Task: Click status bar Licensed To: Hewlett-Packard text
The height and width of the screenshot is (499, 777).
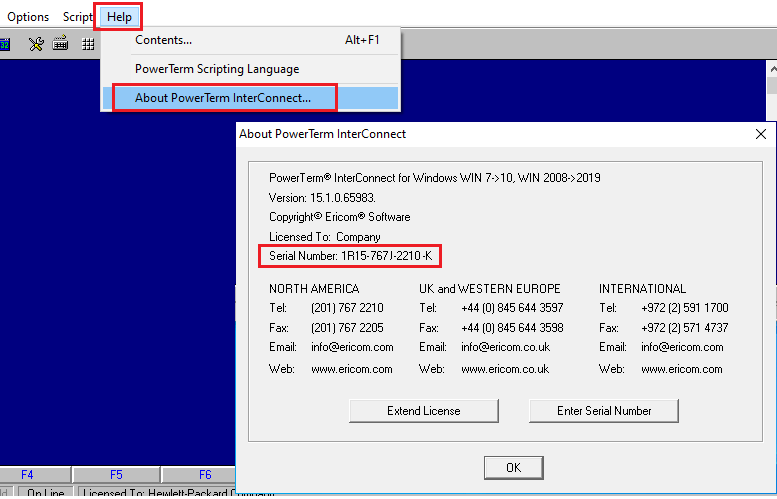Action: (178, 493)
